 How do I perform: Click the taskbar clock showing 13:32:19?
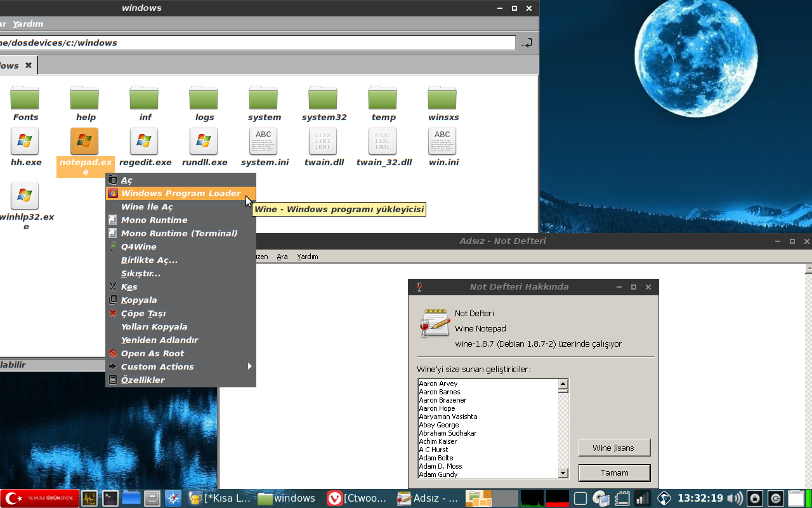tap(700, 498)
